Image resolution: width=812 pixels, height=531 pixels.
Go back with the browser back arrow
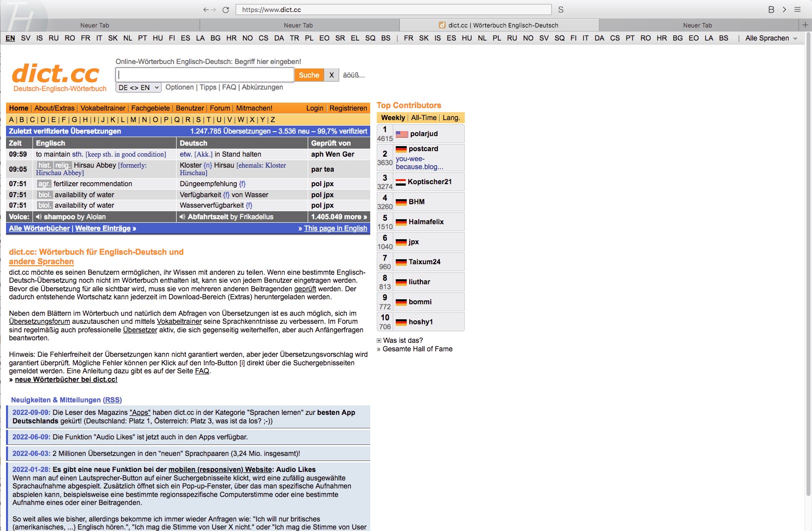[x=206, y=10]
